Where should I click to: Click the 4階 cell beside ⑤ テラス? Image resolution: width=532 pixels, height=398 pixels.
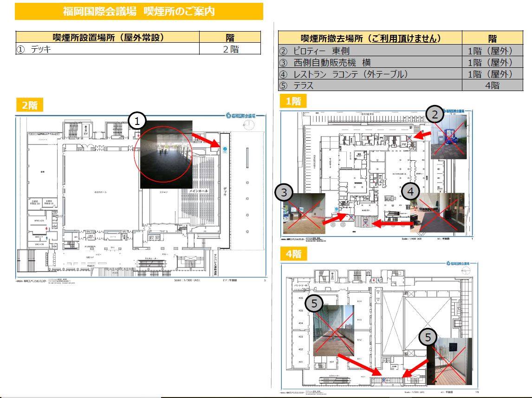point(492,85)
